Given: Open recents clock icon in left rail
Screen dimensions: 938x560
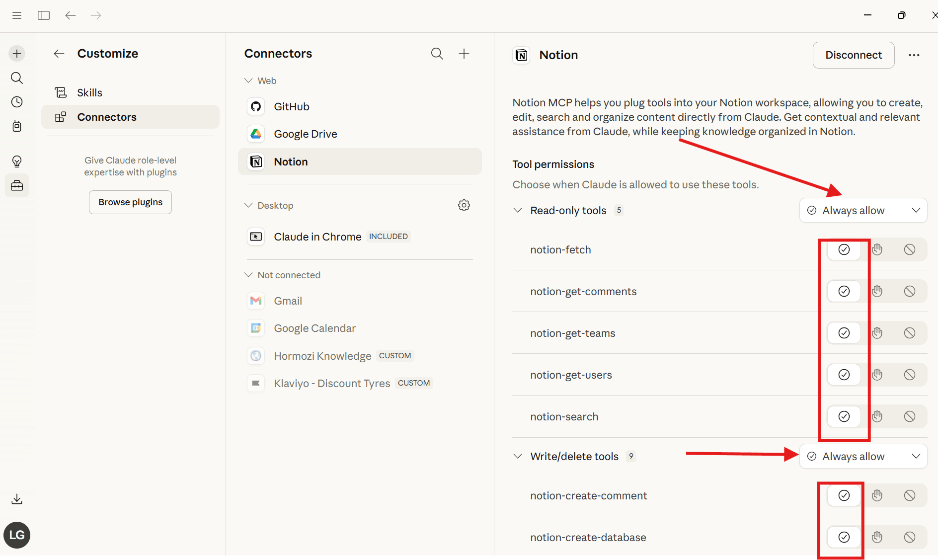Looking at the screenshot, I should pyautogui.click(x=17, y=102).
